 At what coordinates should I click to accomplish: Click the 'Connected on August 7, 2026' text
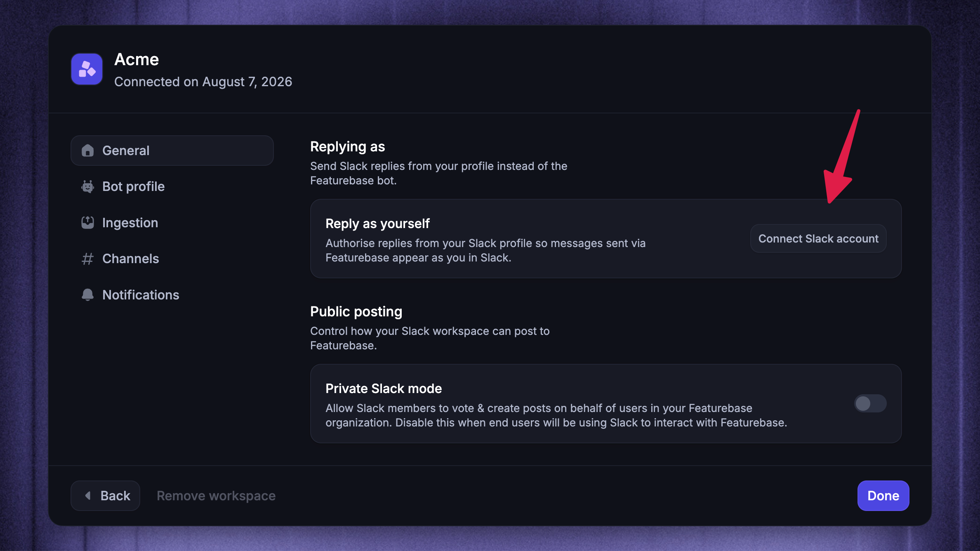pos(203,82)
